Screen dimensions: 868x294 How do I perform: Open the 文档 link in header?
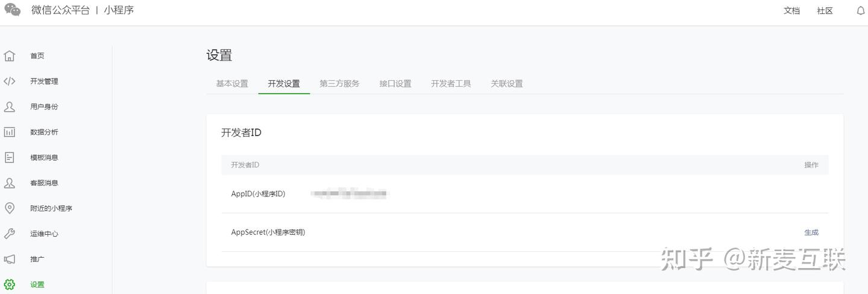point(791,11)
